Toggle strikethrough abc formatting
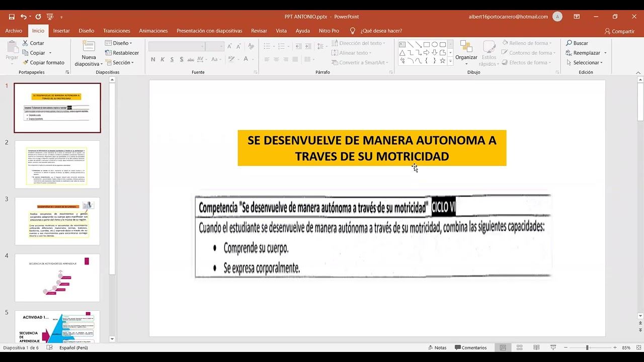644x362 pixels. point(192,59)
